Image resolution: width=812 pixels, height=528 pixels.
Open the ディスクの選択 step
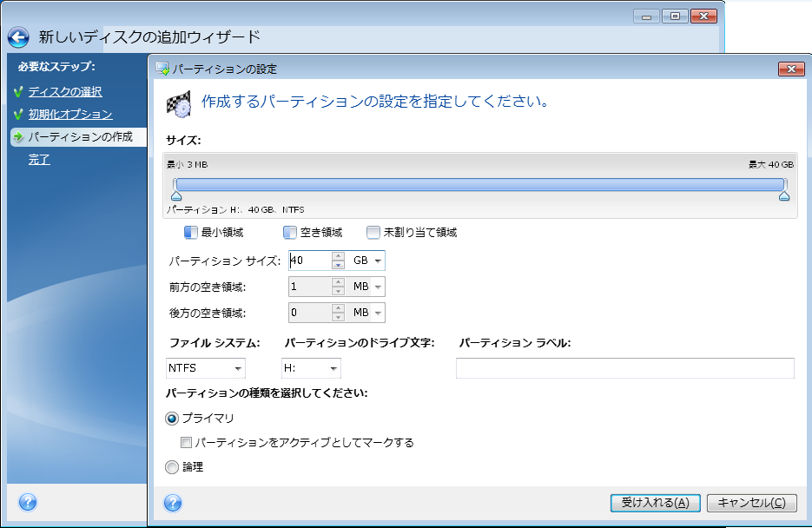[65, 91]
